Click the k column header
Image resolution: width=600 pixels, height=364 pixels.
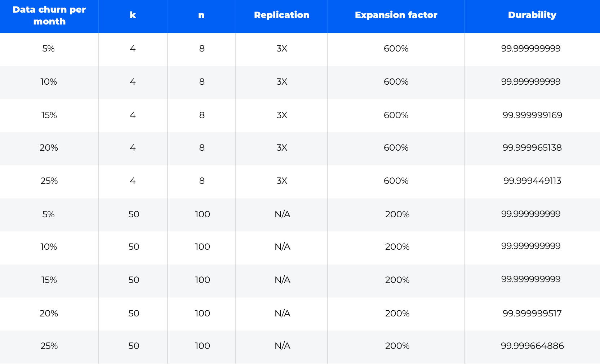coord(133,15)
